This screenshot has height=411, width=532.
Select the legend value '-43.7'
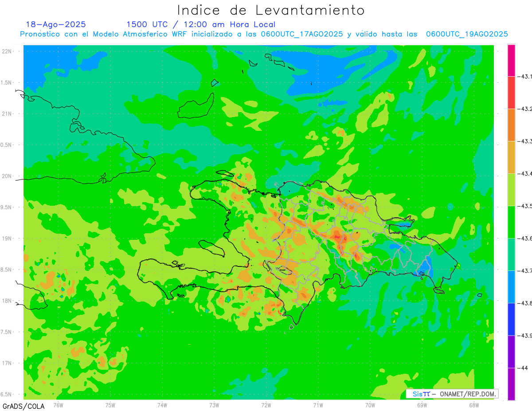click(524, 270)
